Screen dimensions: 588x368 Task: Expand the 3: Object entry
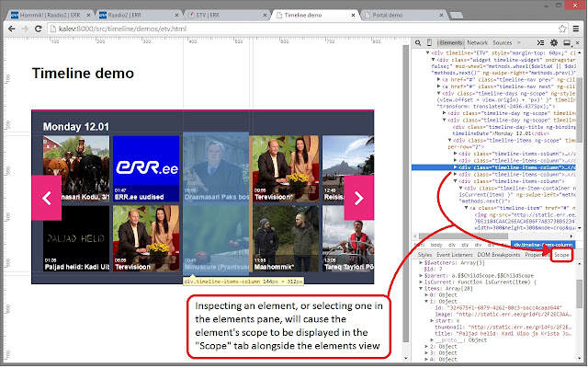[x=426, y=353]
